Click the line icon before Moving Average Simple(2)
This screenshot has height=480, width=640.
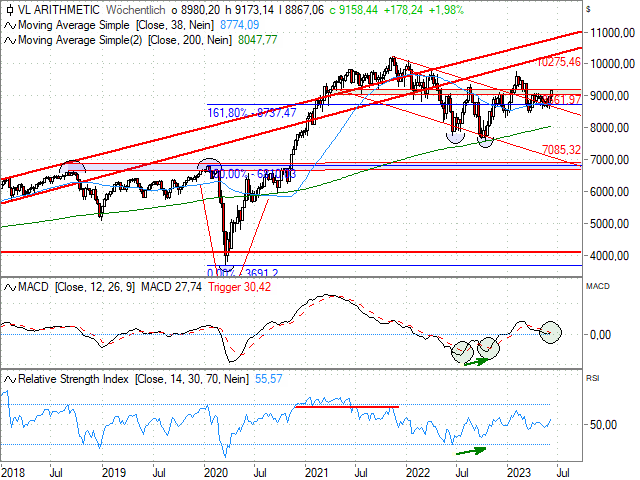pos(10,40)
